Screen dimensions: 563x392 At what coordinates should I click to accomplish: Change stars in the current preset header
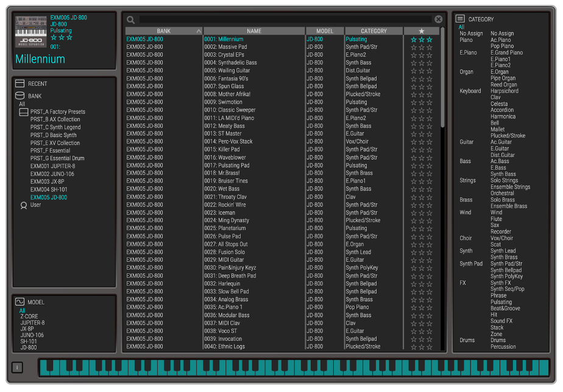[62, 38]
